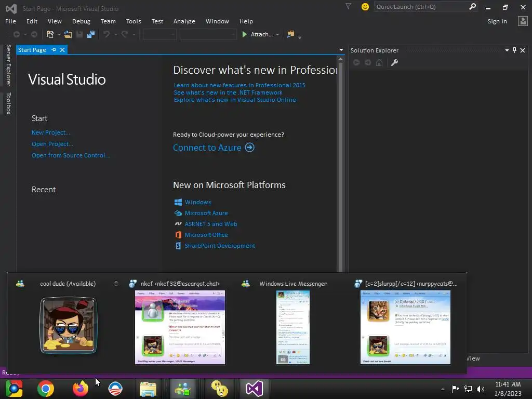This screenshot has height=399, width=532.
Task: Open the document tab list dropdown
Action: 341,50
